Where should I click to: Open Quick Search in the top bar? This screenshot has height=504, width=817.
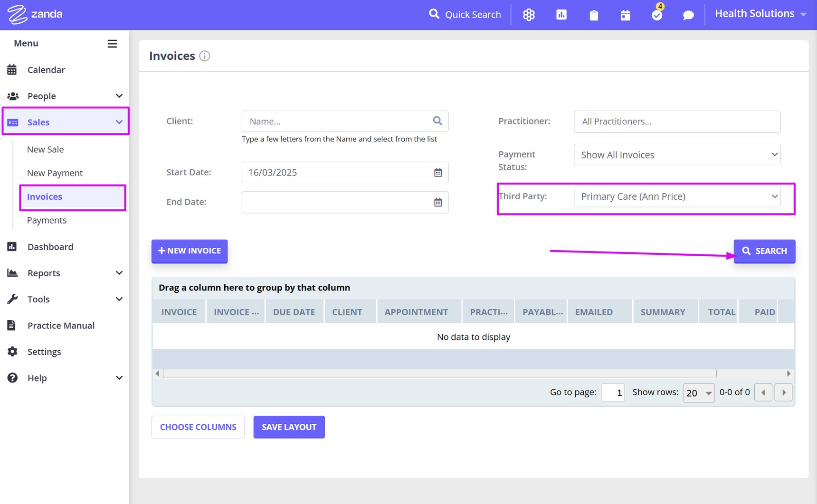(x=465, y=14)
